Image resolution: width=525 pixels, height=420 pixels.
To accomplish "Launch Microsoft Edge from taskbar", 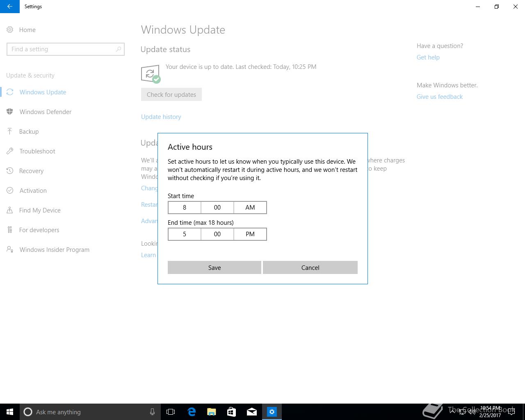I will coord(192,412).
